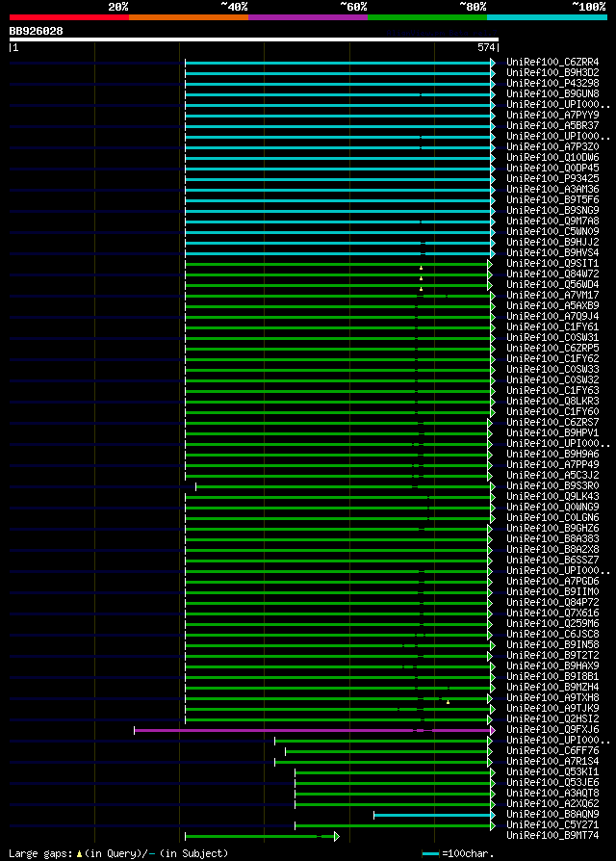Image resolution: width=616 pixels, height=861 pixels.
Task: Open hit UniRef100_C5Y271
Action: pyautogui.click(x=552, y=825)
